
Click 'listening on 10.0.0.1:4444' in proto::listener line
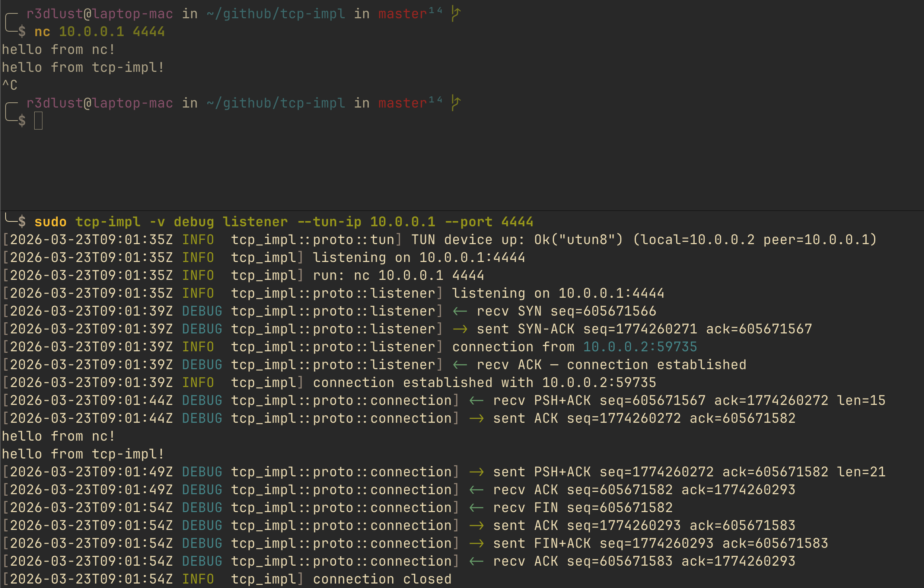[558, 293]
